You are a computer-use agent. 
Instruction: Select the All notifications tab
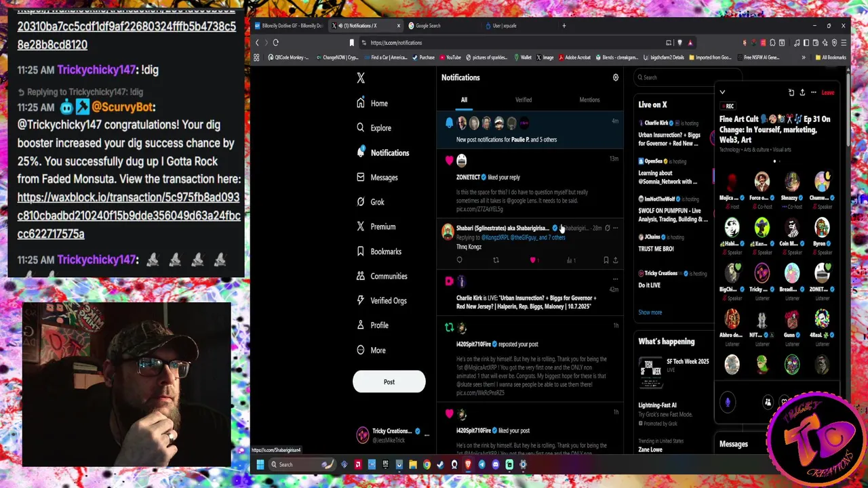(464, 100)
